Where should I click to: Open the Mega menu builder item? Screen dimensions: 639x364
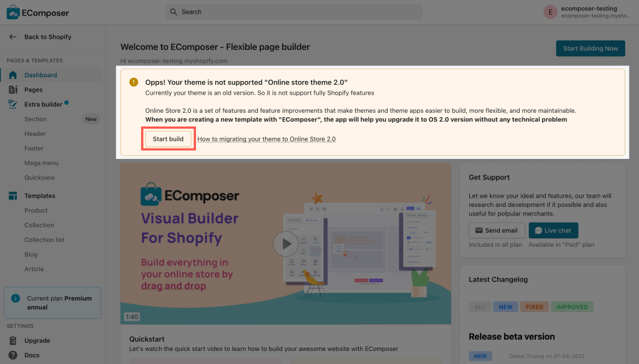coord(42,163)
